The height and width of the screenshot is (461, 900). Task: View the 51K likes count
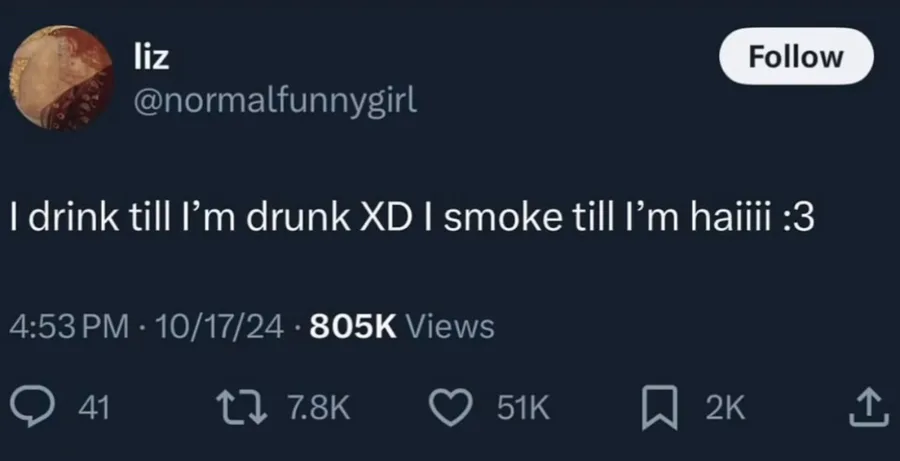click(x=523, y=408)
